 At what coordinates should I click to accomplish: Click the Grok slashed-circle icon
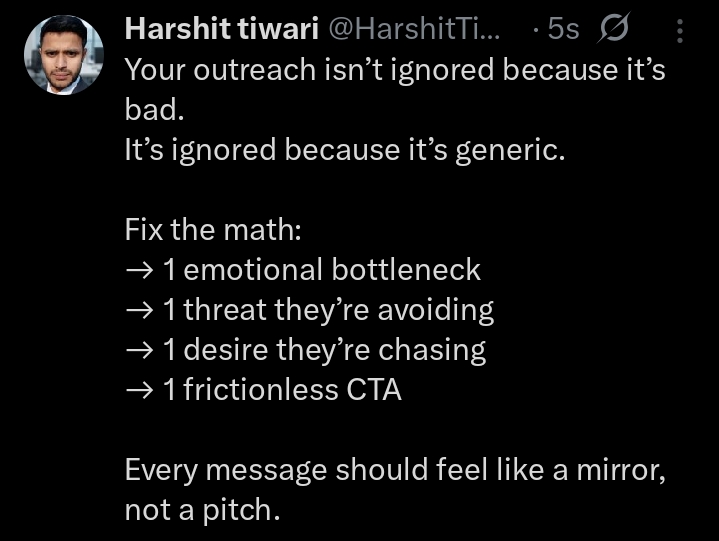[x=612, y=31]
